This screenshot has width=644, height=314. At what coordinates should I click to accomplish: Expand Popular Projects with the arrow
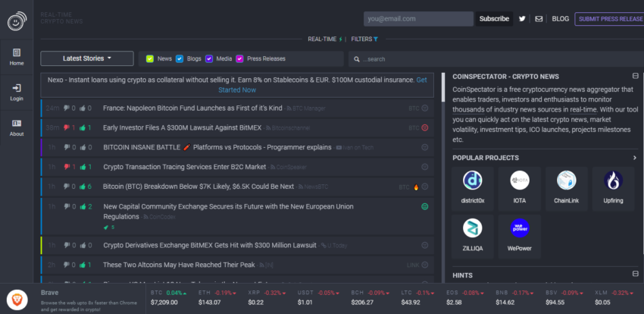(x=635, y=158)
